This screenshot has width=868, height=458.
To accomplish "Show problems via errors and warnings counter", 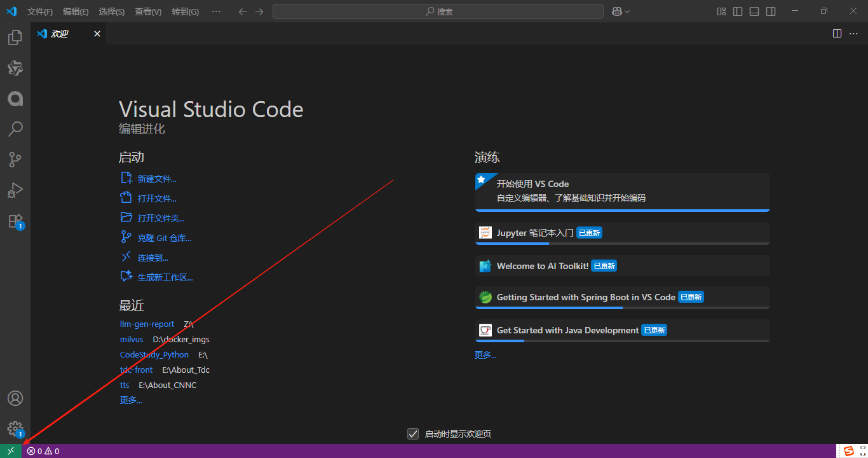I will click(43, 451).
